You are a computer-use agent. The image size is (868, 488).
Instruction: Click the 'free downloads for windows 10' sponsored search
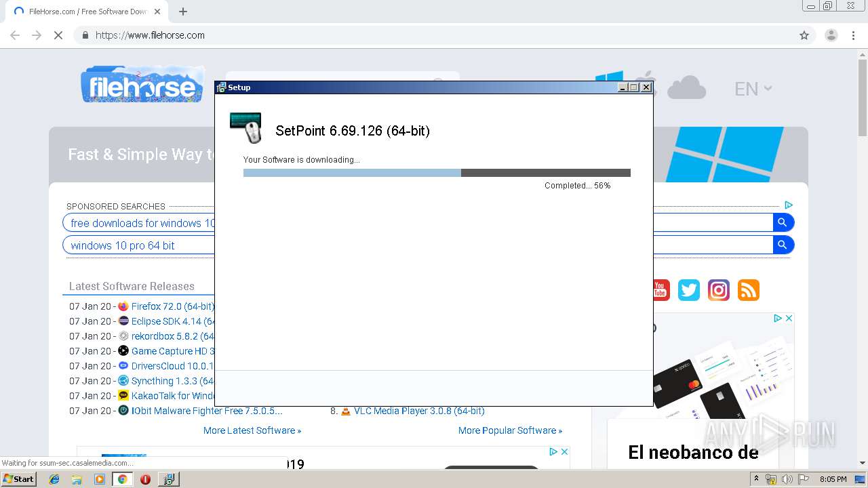tap(142, 223)
